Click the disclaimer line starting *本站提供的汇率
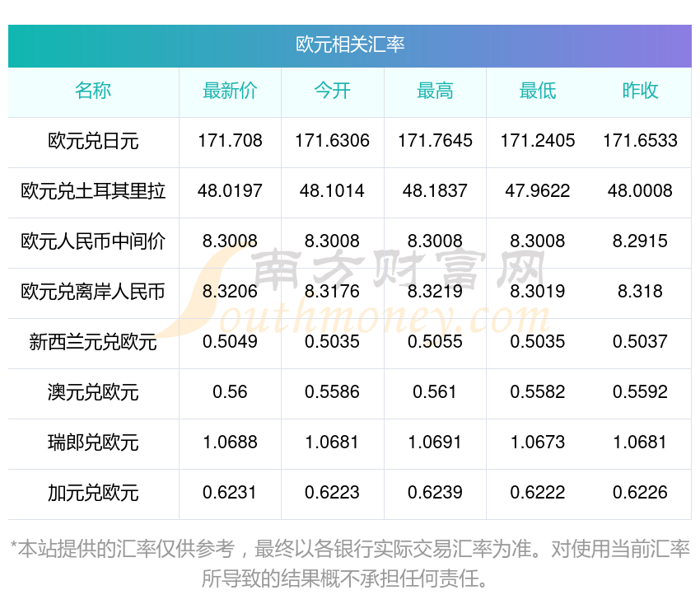Screen dimensions: 700x604 pyautogui.click(x=350, y=549)
